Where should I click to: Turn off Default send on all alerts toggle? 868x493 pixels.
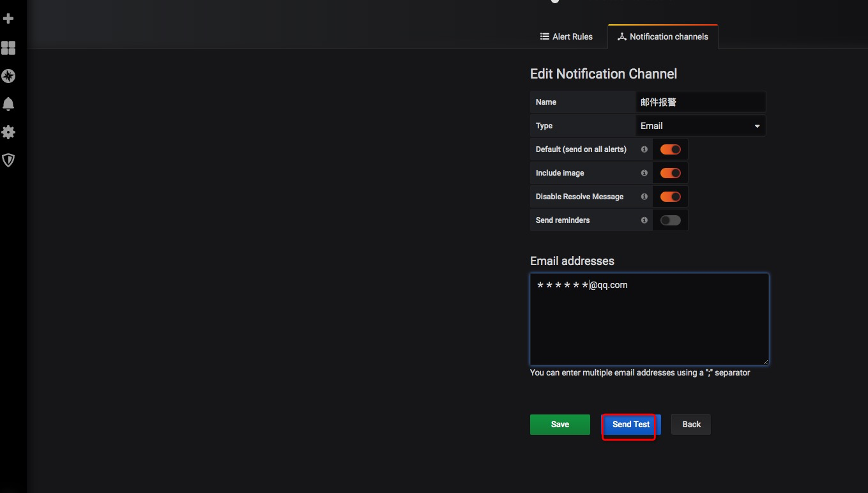pyautogui.click(x=670, y=149)
